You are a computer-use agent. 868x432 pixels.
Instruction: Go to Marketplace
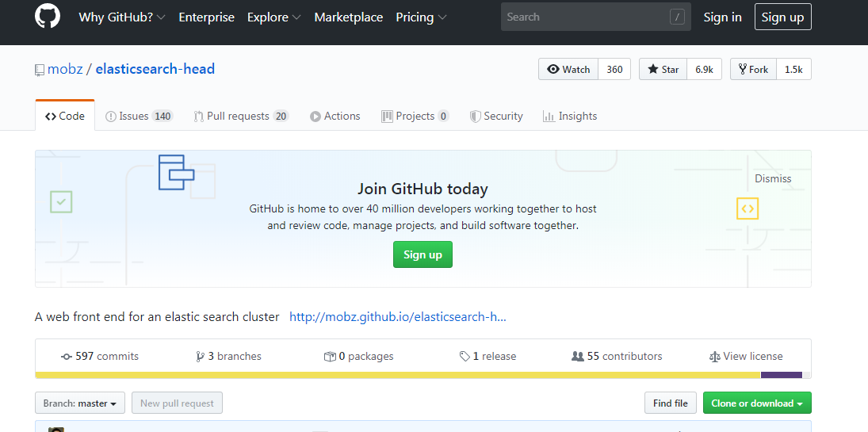[349, 17]
